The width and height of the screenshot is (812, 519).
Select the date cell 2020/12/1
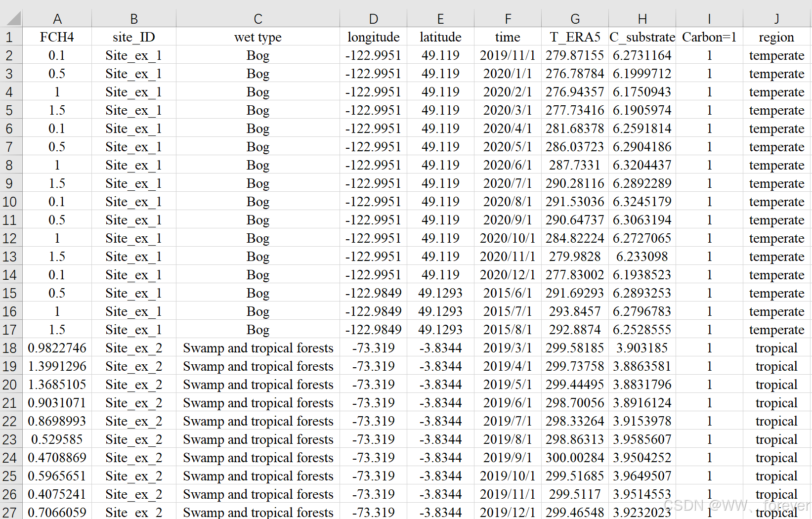click(x=508, y=274)
